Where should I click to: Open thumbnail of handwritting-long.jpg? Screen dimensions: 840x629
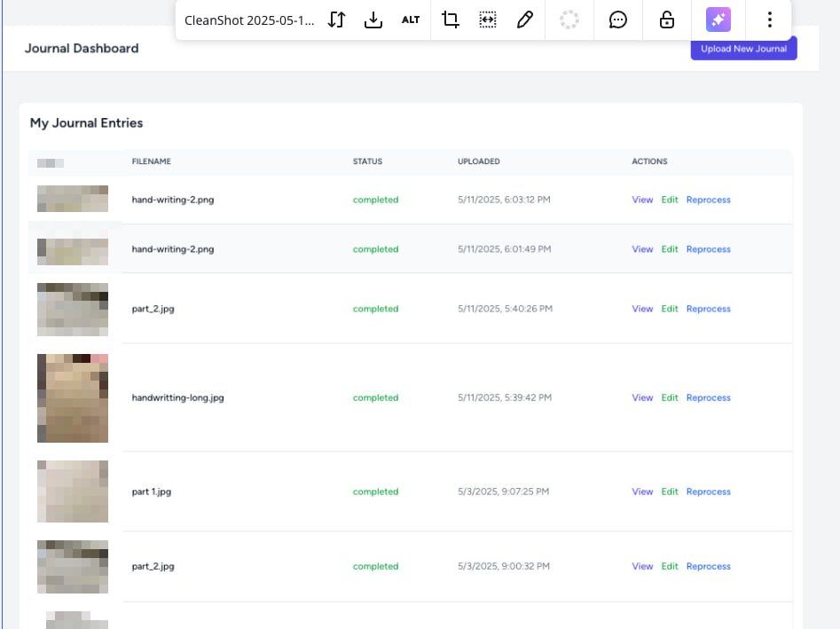(73, 398)
